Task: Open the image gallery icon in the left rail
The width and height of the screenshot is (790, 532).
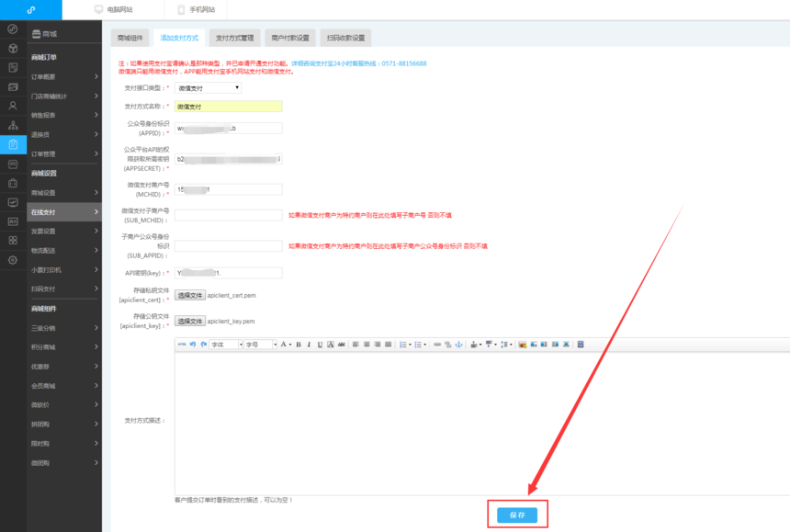Action: pyautogui.click(x=13, y=86)
